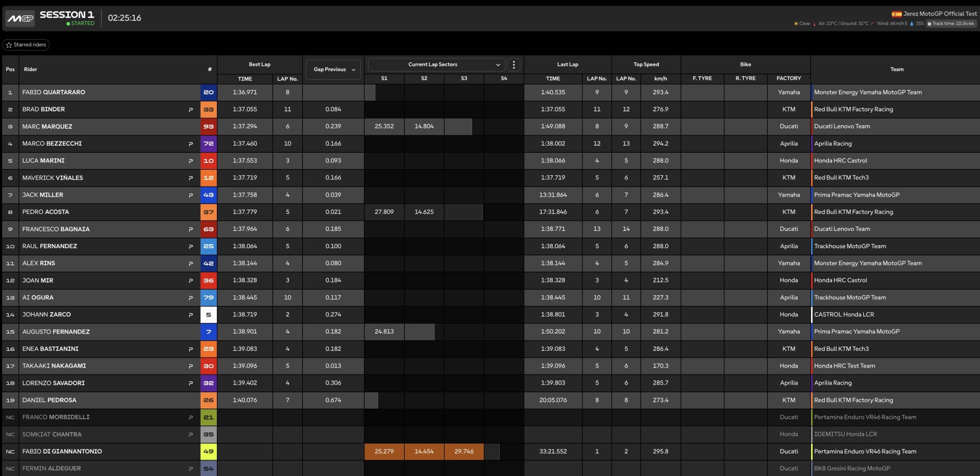Click pit indicator icon for Somkiat Chantra
Viewport: 980px width, 476px height.
[x=191, y=435]
